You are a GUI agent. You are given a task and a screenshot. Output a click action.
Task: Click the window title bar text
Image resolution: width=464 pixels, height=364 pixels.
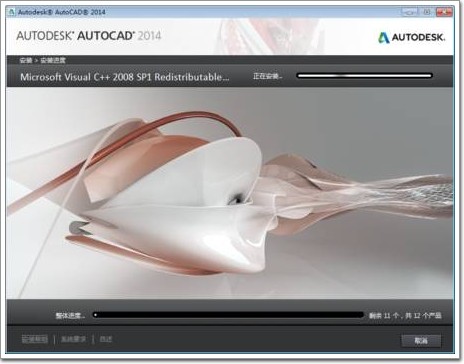pos(62,12)
